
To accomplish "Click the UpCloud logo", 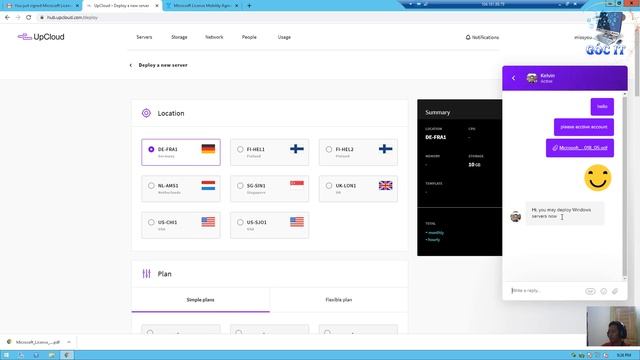I will [x=41, y=37].
